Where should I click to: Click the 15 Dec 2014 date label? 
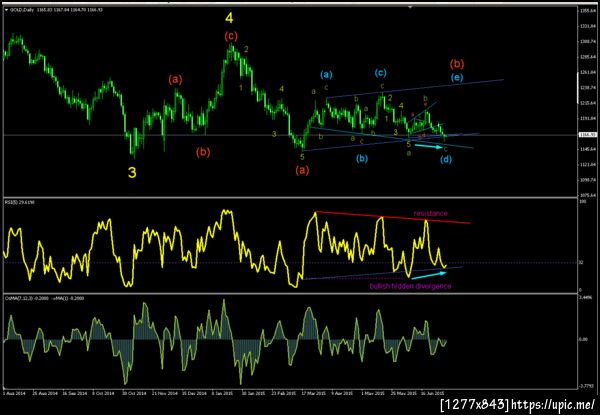tap(194, 393)
